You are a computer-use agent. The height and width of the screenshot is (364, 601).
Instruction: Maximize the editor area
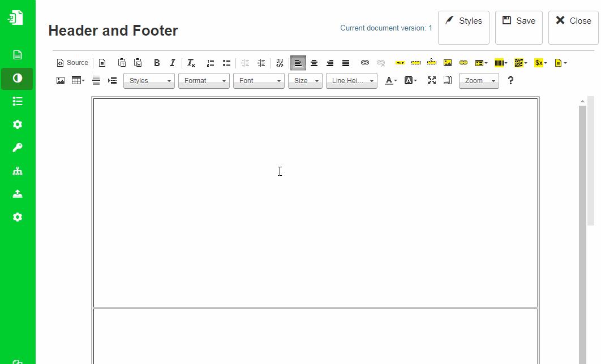click(432, 81)
